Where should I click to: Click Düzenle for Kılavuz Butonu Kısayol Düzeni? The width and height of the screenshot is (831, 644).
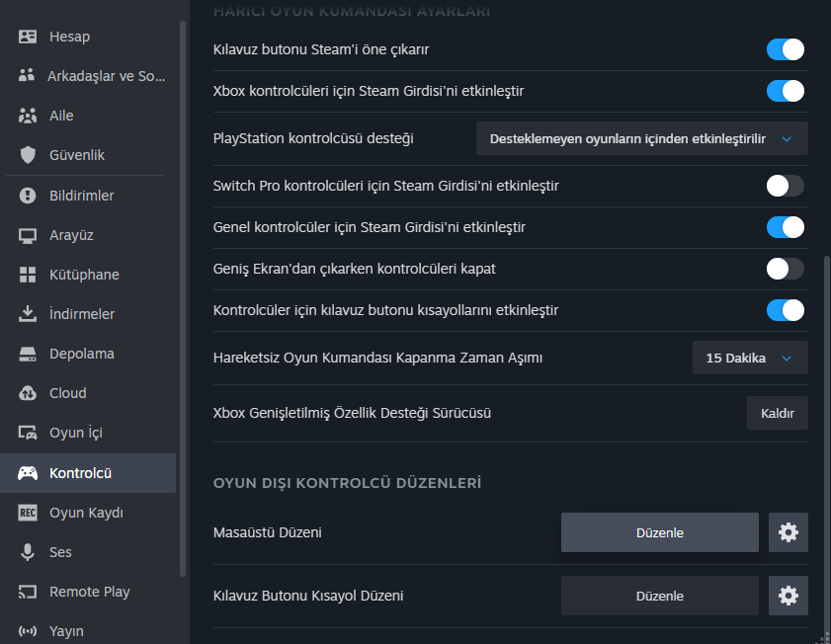click(x=660, y=596)
